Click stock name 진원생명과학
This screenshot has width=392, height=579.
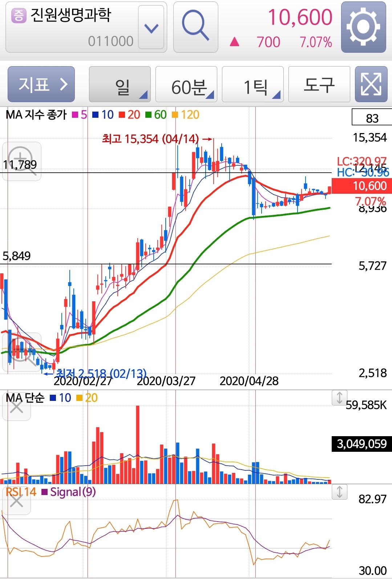(x=70, y=15)
